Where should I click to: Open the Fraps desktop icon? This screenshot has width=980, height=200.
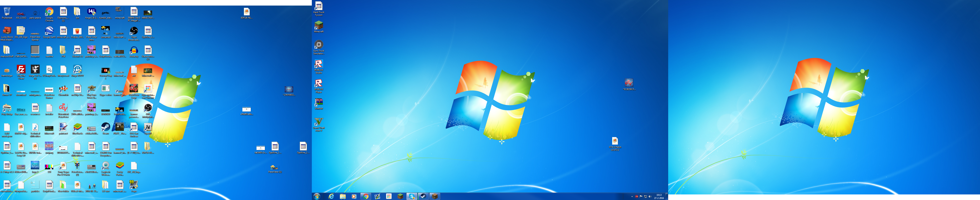134,186
